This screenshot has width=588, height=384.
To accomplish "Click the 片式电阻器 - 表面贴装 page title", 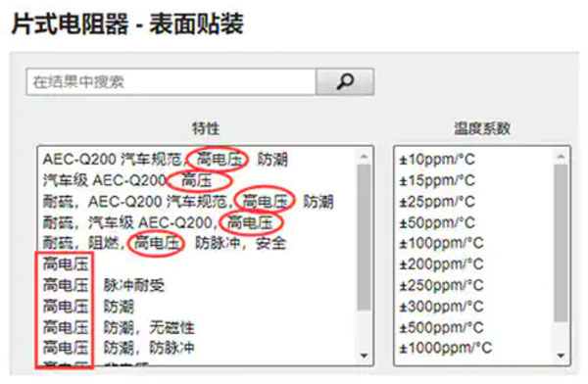I will point(127,24).
